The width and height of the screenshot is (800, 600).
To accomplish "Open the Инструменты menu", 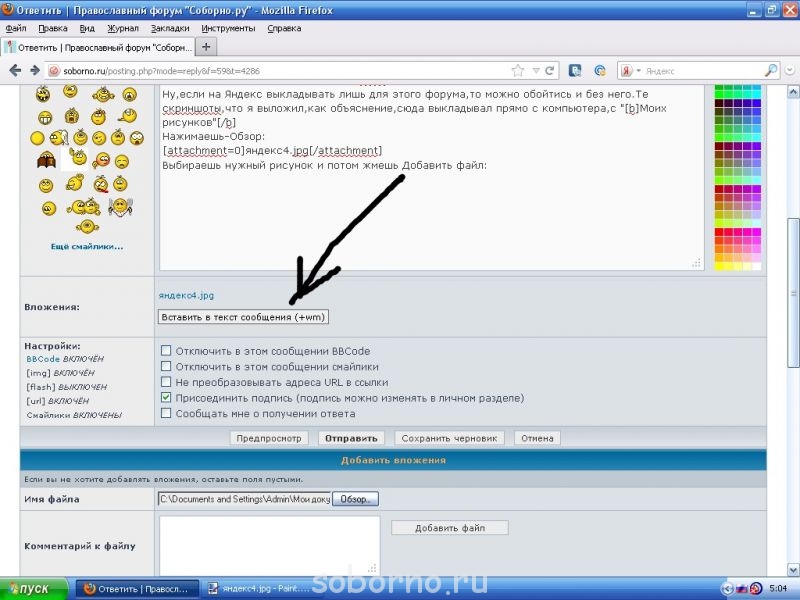I will [228, 28].
